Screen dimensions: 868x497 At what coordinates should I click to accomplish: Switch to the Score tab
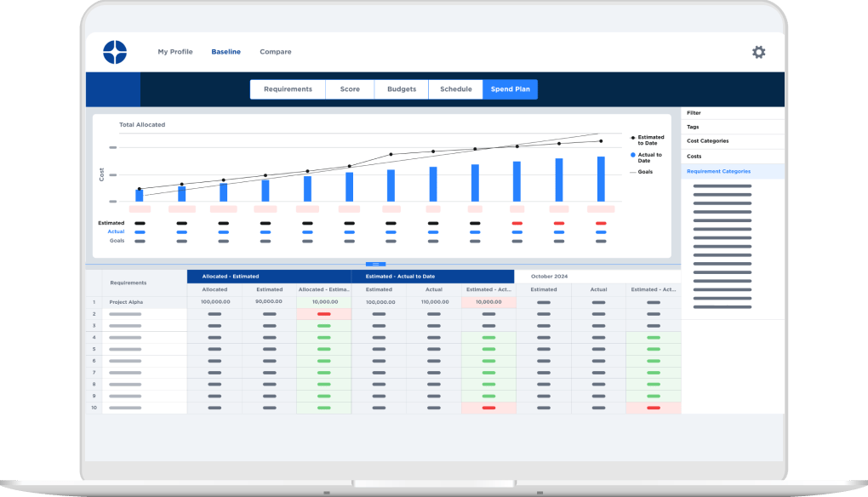pyautogui.click(x=350, y=89)
